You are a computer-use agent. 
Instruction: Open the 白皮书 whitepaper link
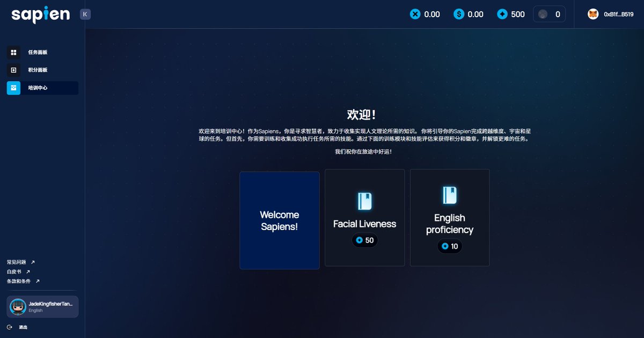tap(14, 272)
